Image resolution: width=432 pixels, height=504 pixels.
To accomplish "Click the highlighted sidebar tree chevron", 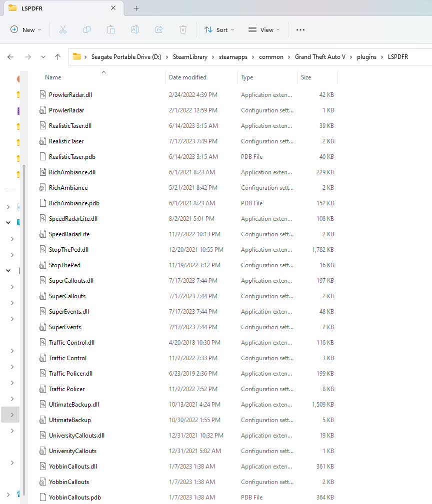I will point(12,415).
